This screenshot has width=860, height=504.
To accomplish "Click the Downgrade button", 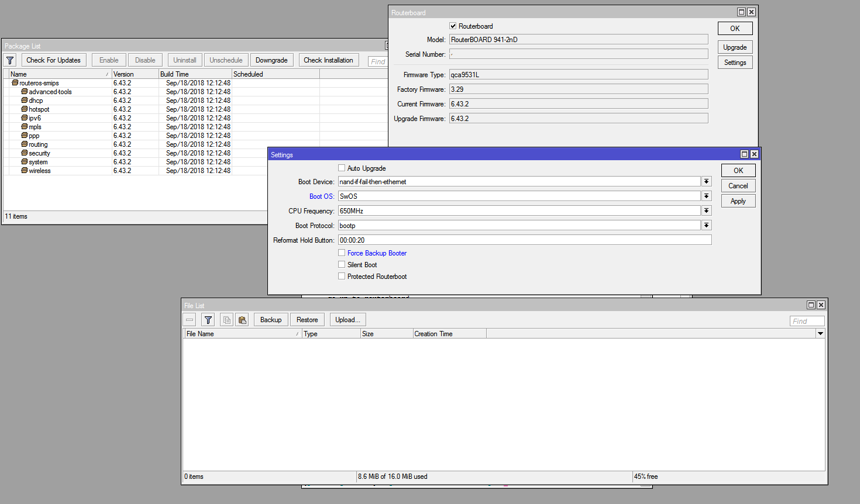I will pyautogui.click(x=271, y=60).
